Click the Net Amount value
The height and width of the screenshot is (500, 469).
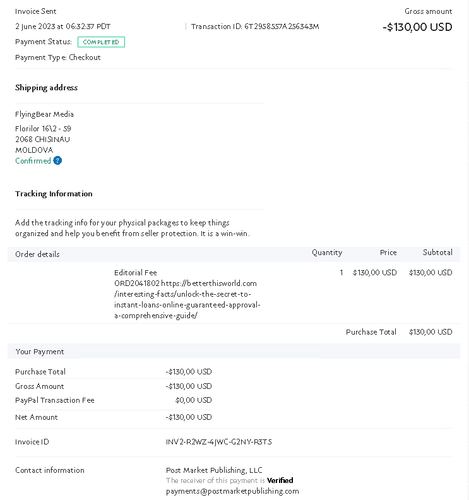(x=189, y=417)
